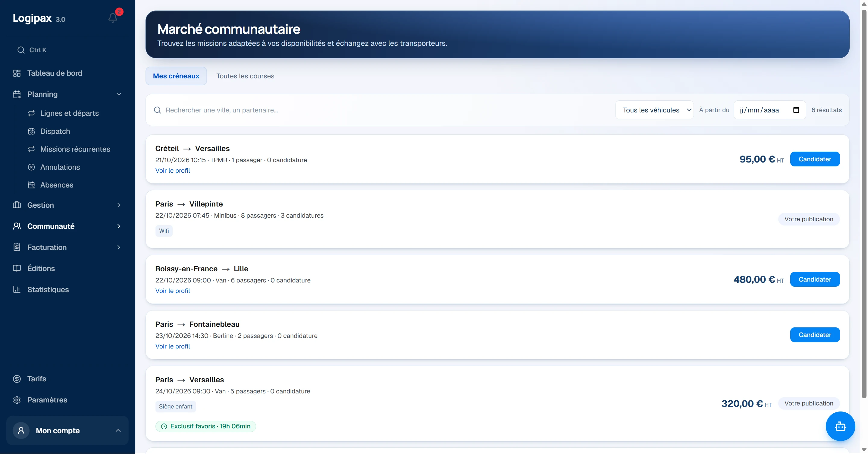
Task: Click Candidater for Roissy-en-France to Lille
Action: pos(814,279)
